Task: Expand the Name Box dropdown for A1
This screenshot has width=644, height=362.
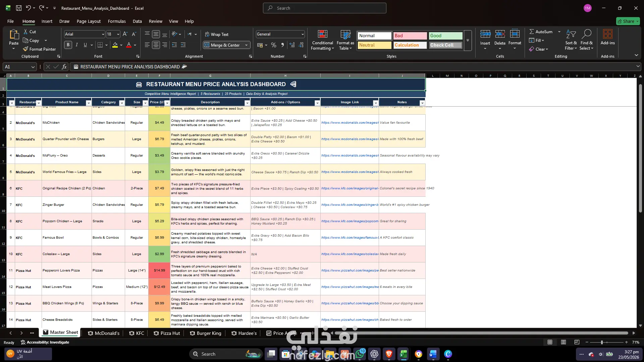Action: (33, 67)
